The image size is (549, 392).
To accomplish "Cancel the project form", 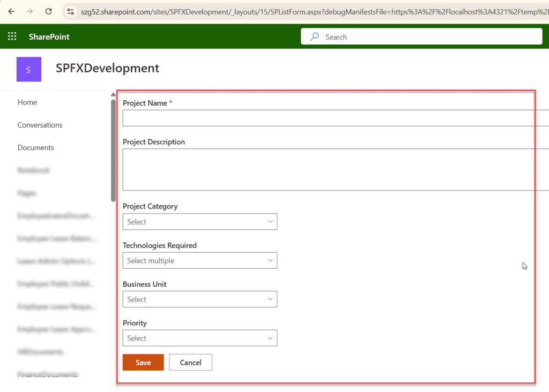I will tap(190, 362).
